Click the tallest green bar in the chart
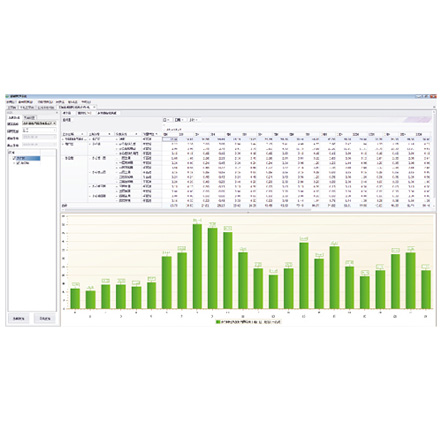The width and height of the screenshot is (444, 436). (x=197, y=266)
